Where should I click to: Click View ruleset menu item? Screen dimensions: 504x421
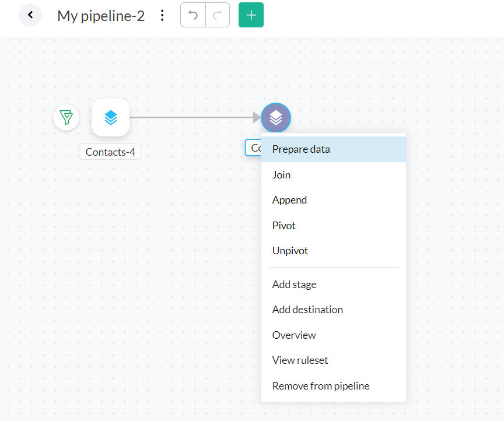click(x=300, y=360)
